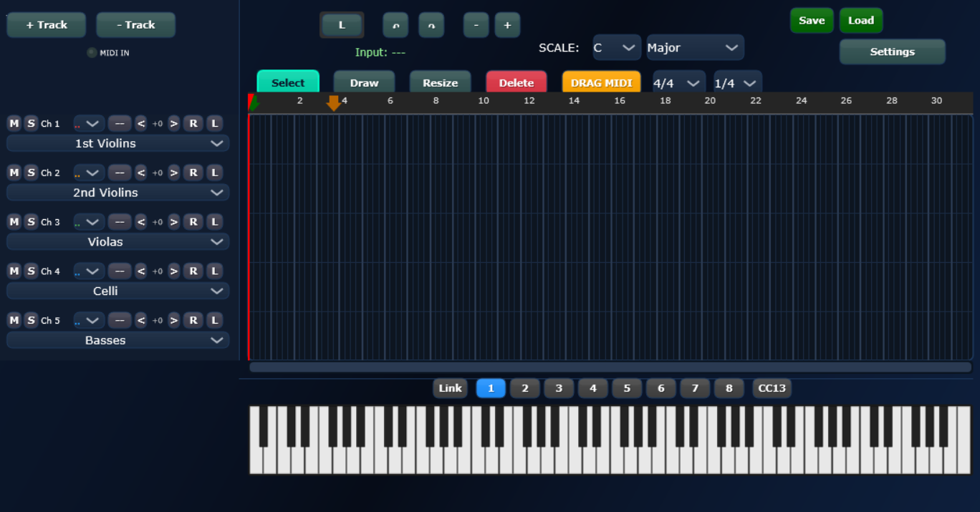Click the redo arrow button

[x=431, y=25]
